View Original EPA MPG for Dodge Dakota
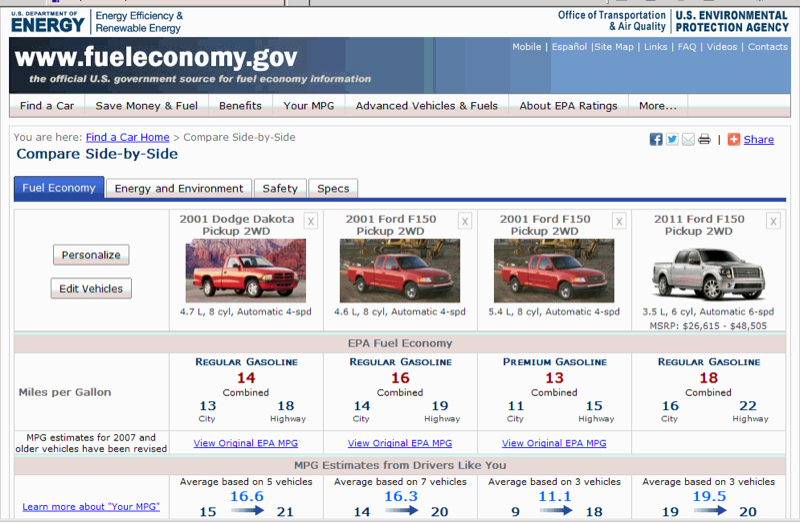 point(246,443)
